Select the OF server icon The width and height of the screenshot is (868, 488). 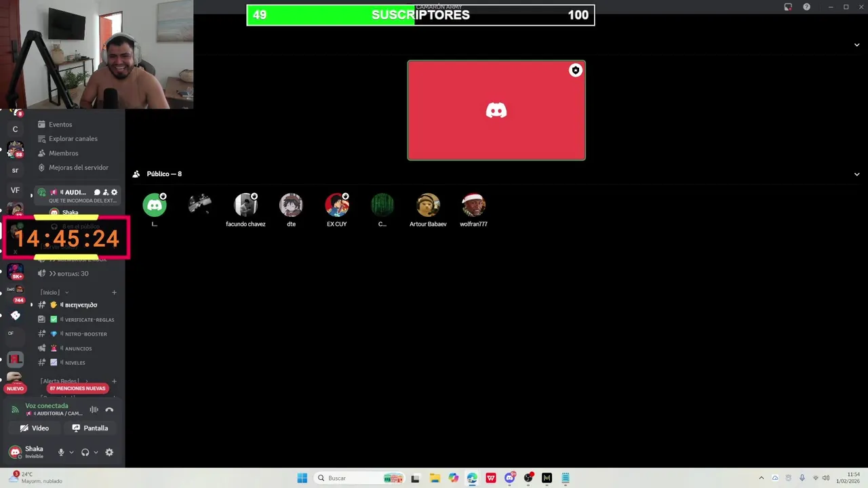tap(11, 333)
